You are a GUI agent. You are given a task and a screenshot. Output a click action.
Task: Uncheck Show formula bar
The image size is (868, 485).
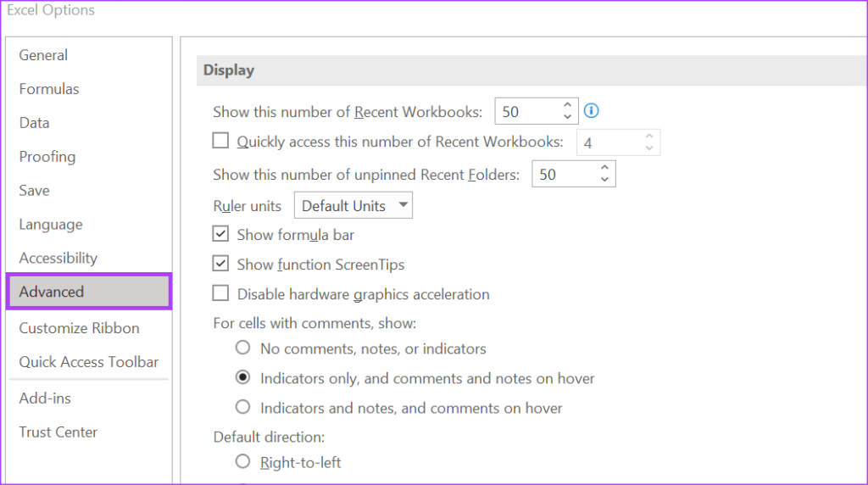(220, 234)
